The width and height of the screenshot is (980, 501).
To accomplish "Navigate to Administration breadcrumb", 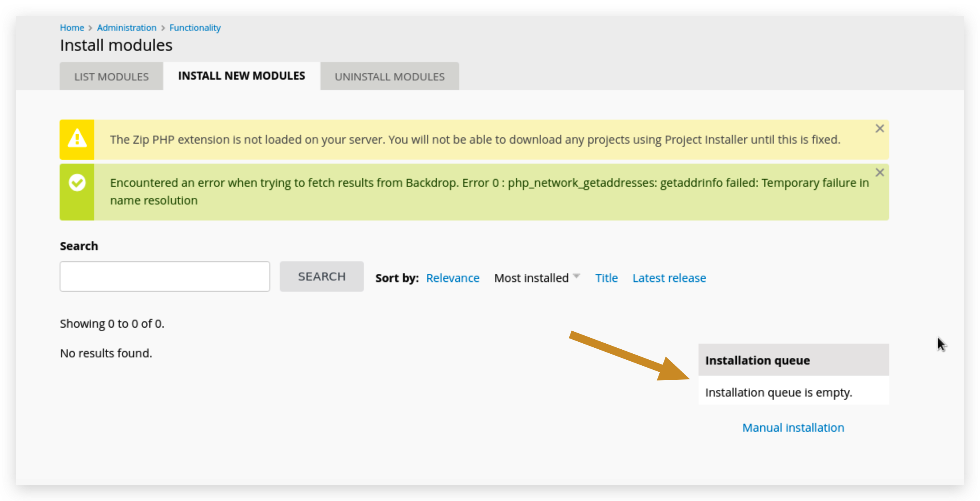I will click(x=127, y=28).
